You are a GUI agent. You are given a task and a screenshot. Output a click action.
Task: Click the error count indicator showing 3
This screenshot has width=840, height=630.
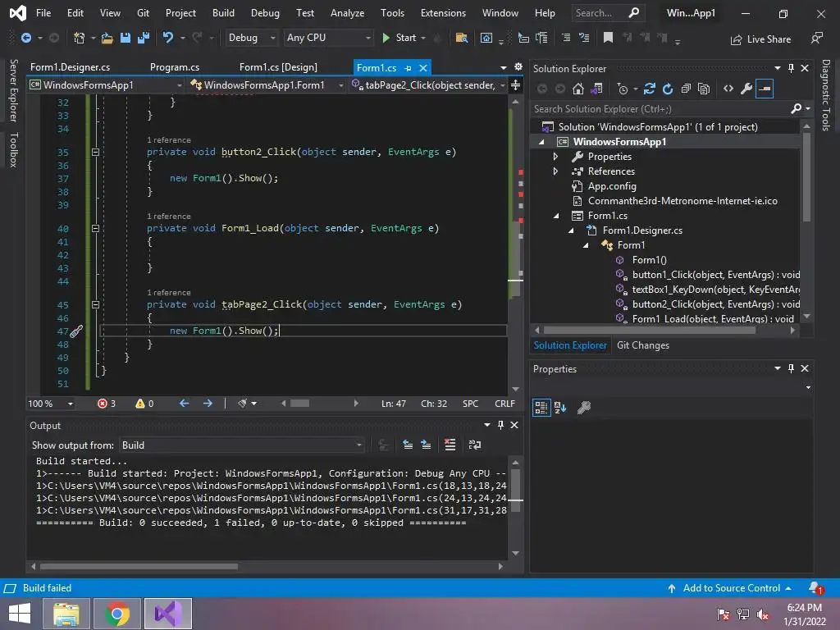[107, 404]
